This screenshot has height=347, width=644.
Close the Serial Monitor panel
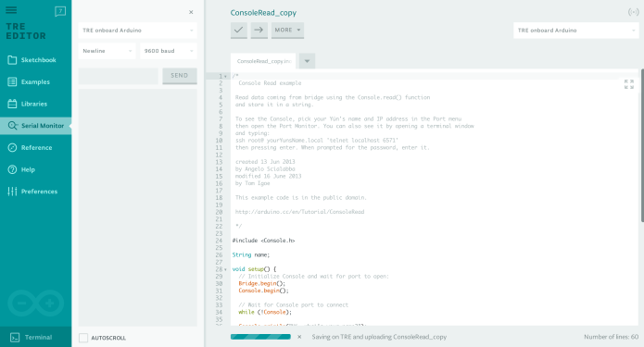click(191, 12)
